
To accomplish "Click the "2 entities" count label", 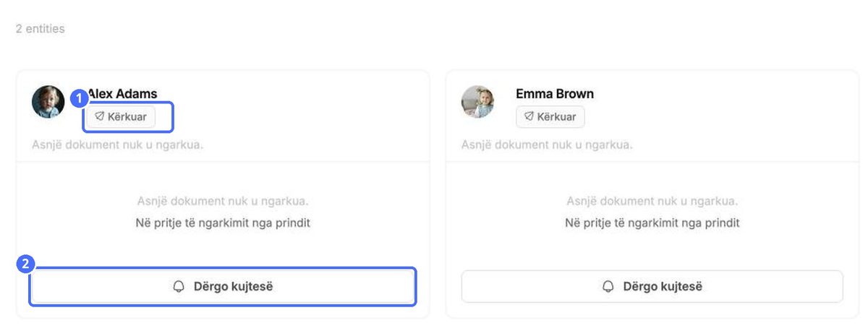I will pyautogui.click(x=41, y=29).
